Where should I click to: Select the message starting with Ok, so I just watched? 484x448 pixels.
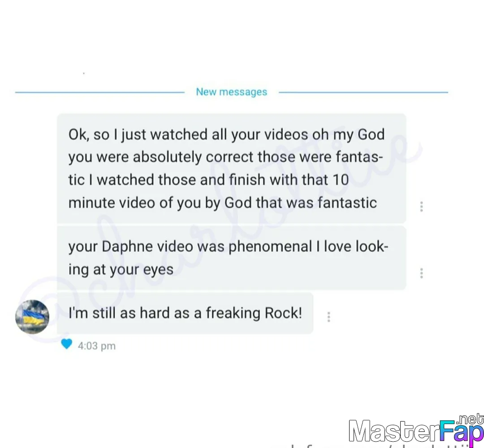coord(232,168)
